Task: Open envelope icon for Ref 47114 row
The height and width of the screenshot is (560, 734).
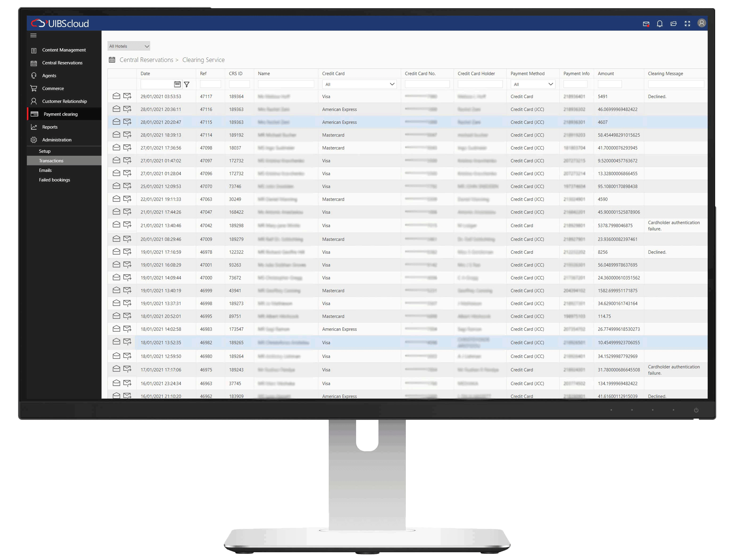Action: coord(116,134)
